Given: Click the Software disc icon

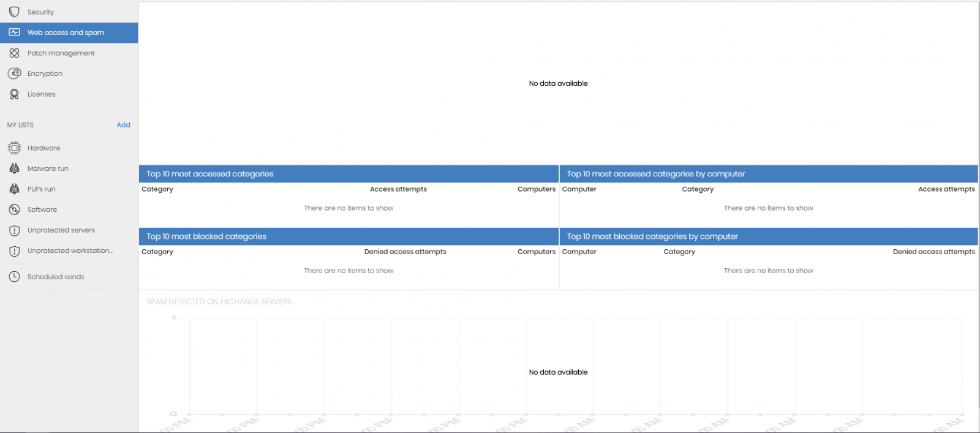Looking at the screenshot, I should (x=14, y=209).
